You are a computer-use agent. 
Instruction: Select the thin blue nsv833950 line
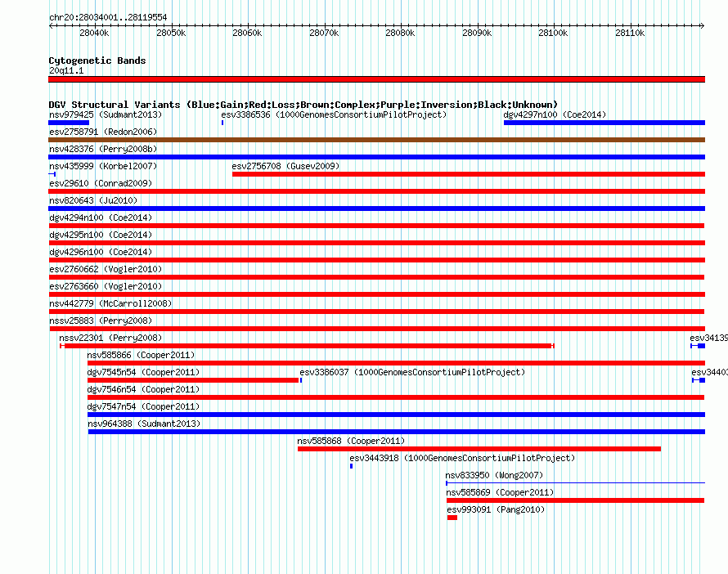576,483
